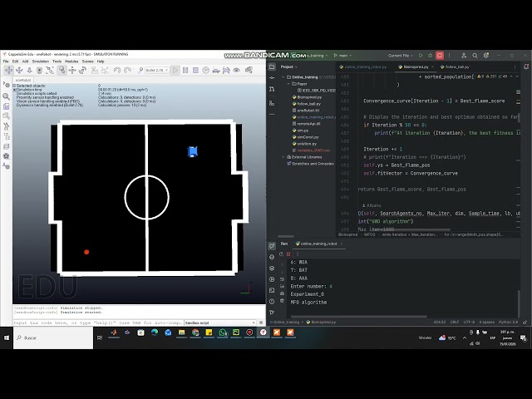This screenshot has height=399, width=532.
Task: Click the redo arrow in CoppeliaSim toolbar
Action: coord(127,70)
